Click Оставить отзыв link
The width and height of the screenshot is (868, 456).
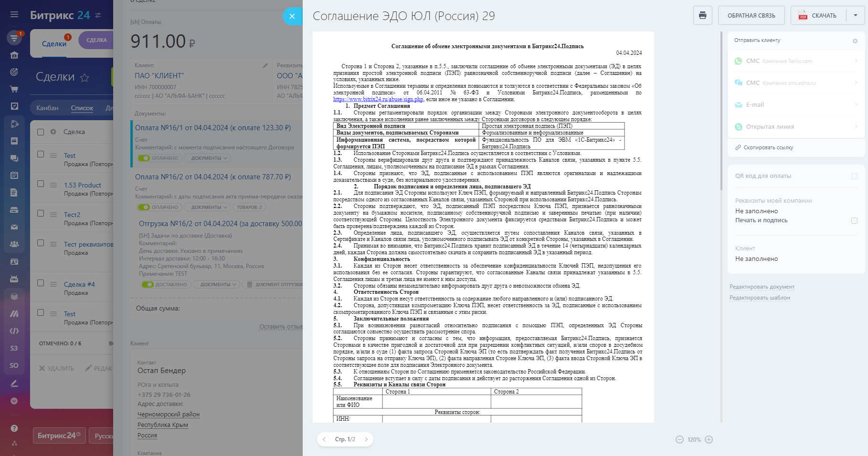(x=281, y=327)
